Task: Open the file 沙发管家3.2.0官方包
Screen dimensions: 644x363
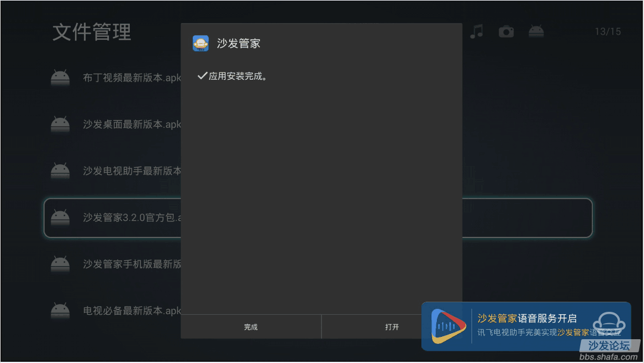Action: click(132, 217)
